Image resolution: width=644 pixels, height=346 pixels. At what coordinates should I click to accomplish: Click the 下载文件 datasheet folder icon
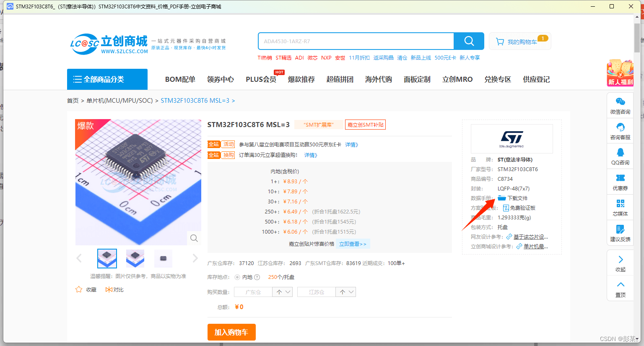pos(501,198)
